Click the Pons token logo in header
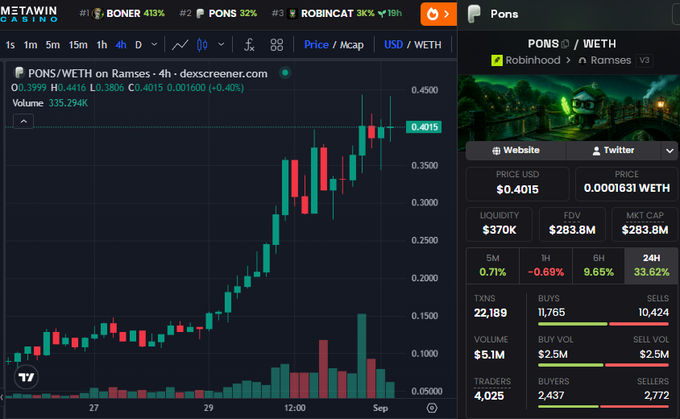This screenshot has height=419, width=680. 474,14
